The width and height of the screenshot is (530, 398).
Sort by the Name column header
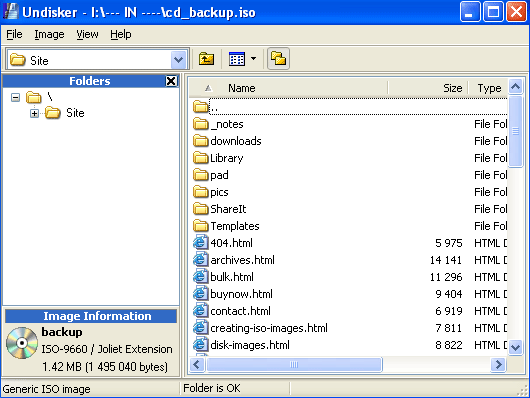click(241, 88)
